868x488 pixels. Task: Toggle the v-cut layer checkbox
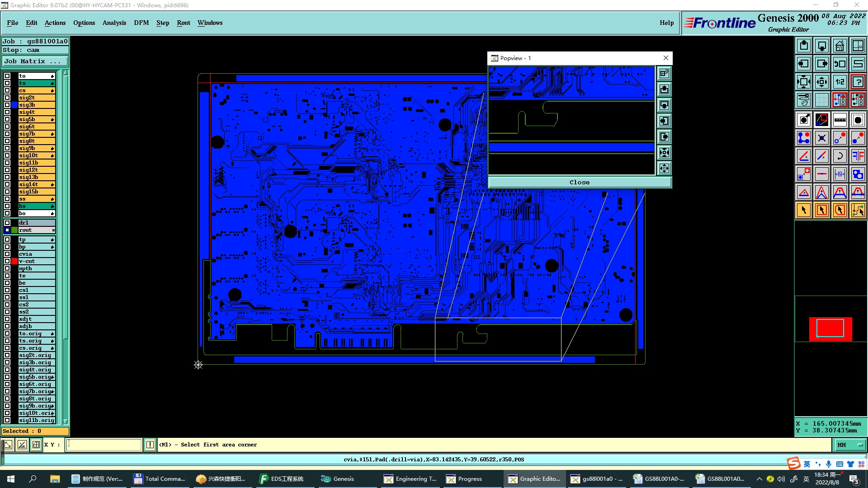tap(7, 261)
